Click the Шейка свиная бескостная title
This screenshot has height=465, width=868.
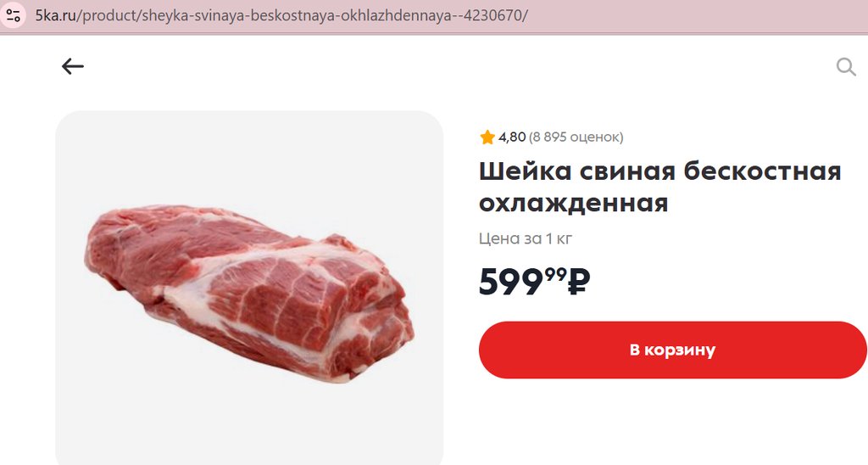(x=659, y=171)
